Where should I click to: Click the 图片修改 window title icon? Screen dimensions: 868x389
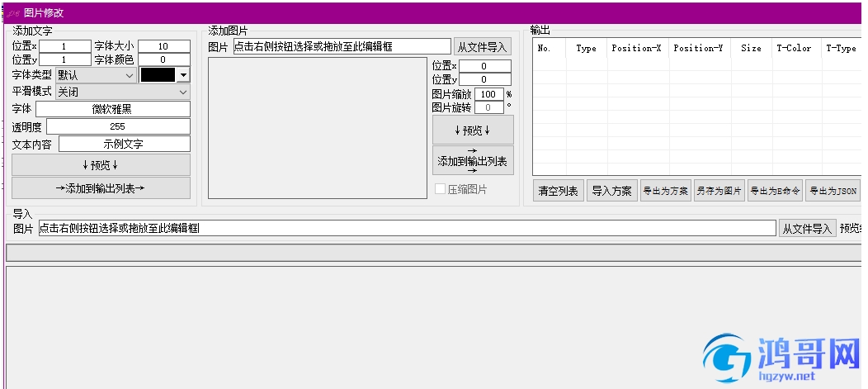click(x=13, y=13)
